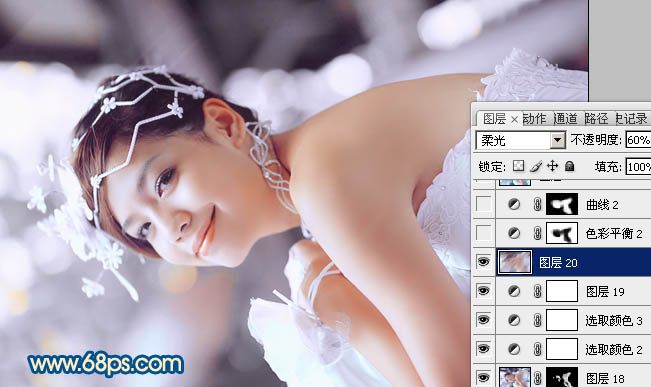Click the 不透明度 label

pos(596,140)
